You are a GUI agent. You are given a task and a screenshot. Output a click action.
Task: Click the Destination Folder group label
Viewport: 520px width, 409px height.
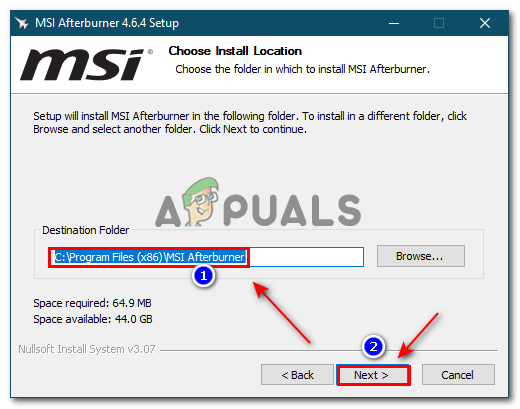coord(85,230)
